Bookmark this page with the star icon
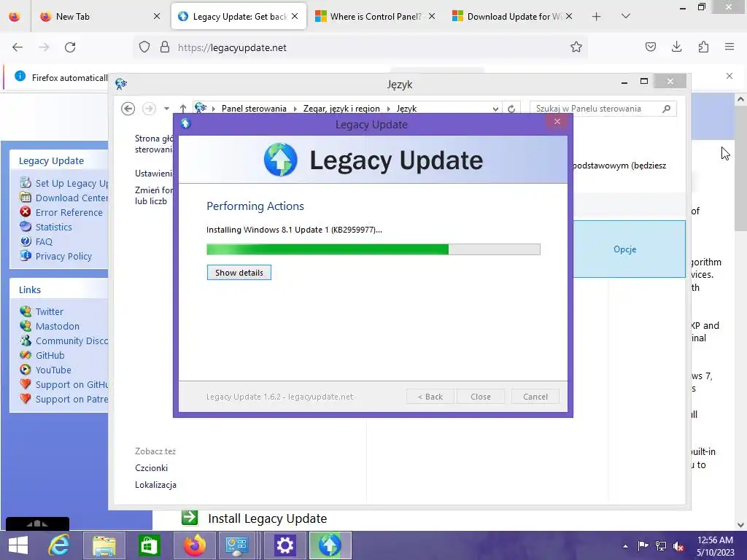 576,47
